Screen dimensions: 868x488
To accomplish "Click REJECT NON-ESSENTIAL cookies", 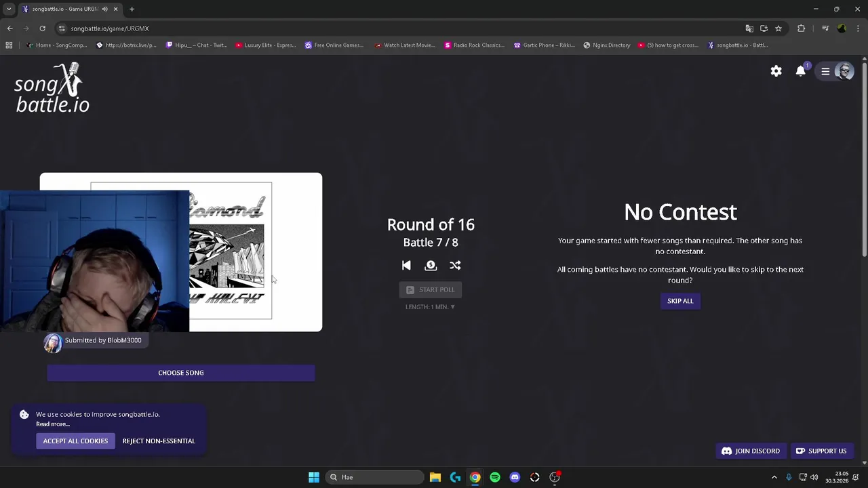I will click(x=159, y=441).
